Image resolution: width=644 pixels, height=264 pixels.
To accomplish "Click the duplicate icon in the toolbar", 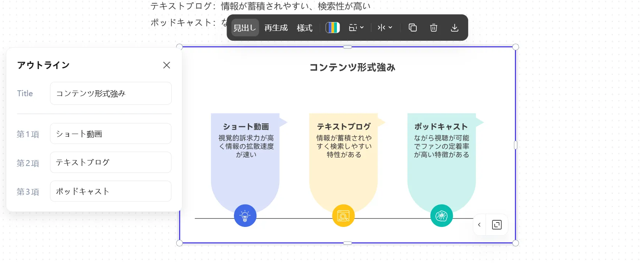I will tap(413, 28).
